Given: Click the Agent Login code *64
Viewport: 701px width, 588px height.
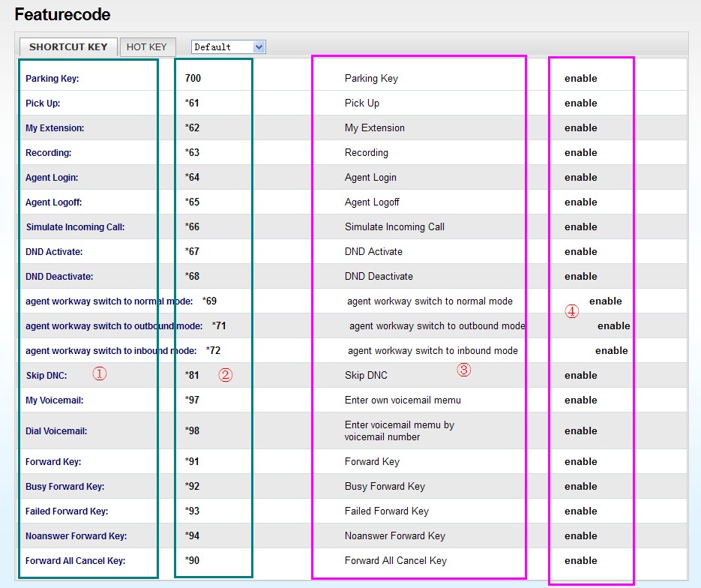Looking at the screenshot, I should (192, 177).
